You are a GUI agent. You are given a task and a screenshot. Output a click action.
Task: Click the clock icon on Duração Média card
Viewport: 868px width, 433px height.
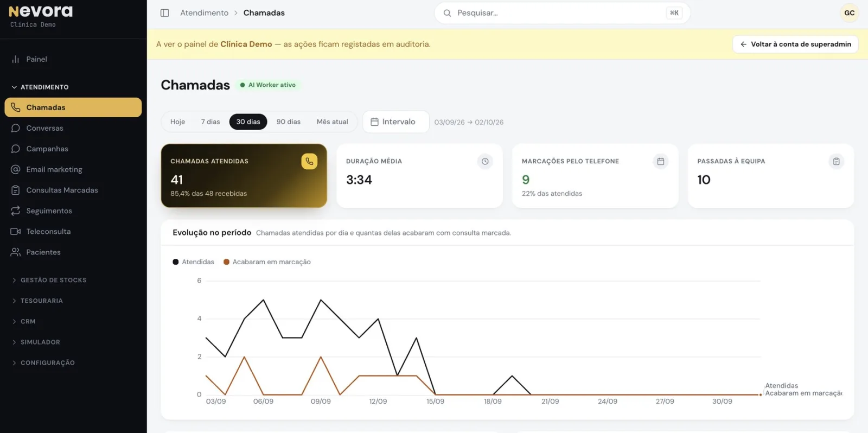click(485, 161)
